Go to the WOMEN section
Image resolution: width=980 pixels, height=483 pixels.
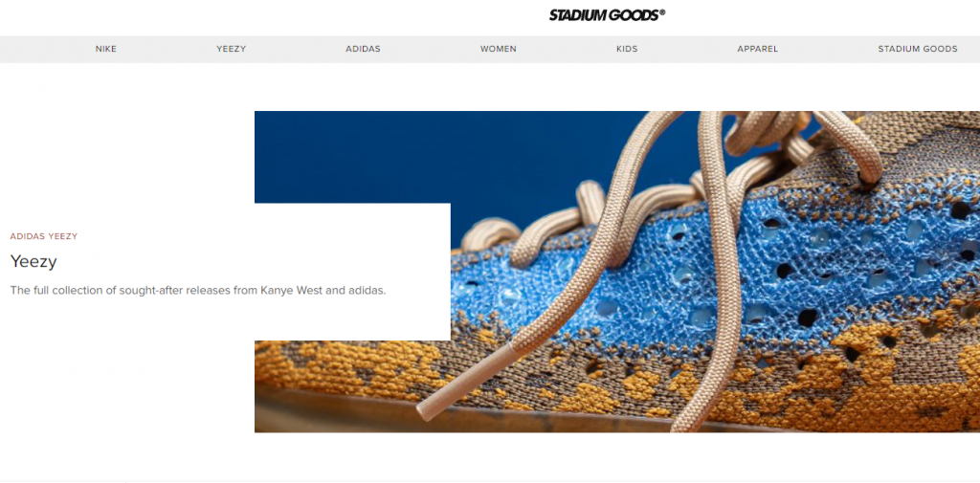point(498,49)
